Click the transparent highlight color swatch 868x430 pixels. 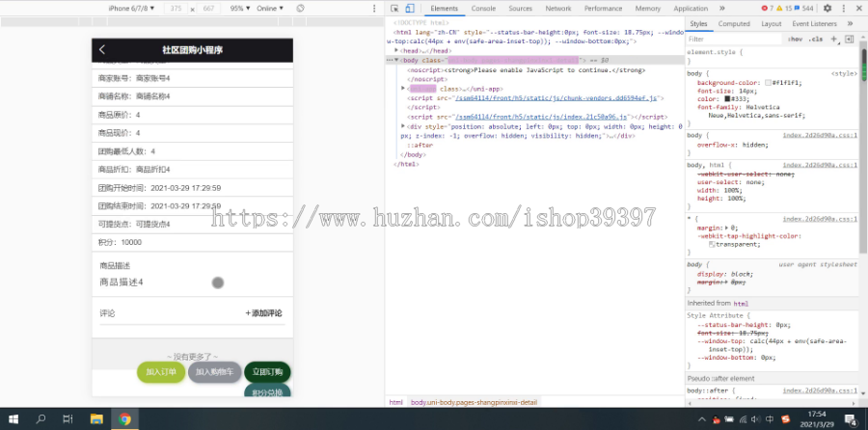[712, 244]
